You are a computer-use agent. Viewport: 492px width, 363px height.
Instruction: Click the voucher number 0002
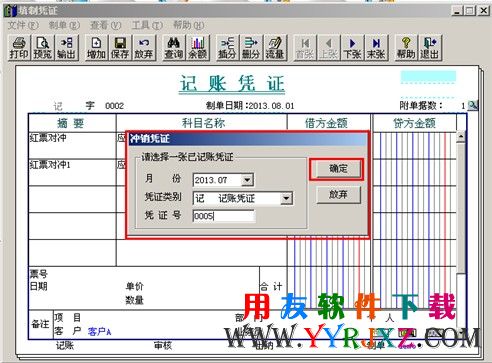click(x=114, y=106)
